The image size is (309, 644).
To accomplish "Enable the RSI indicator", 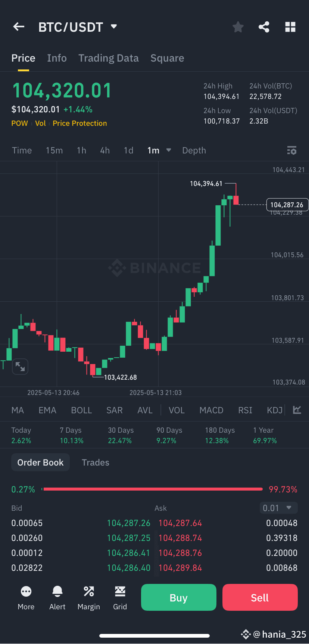I will [245, 410].
